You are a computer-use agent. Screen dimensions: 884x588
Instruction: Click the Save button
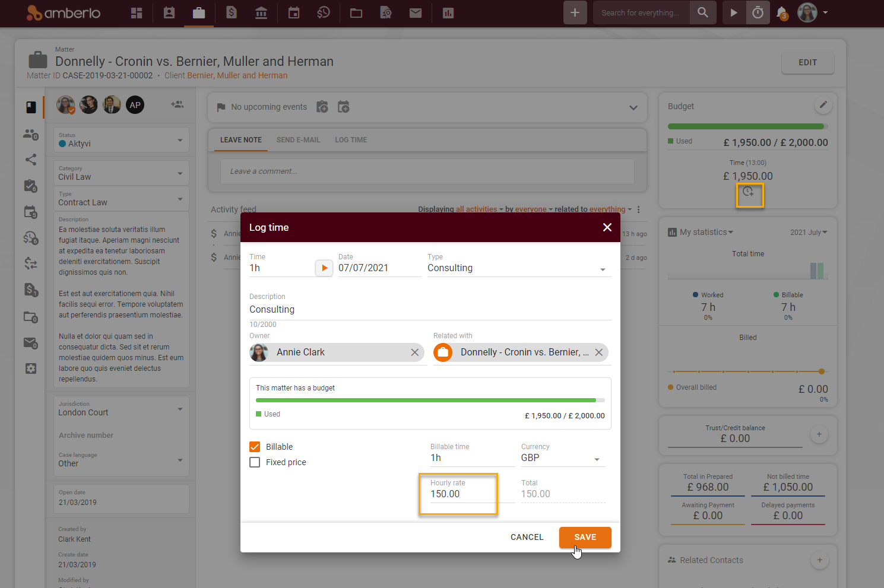click(585, 537)
